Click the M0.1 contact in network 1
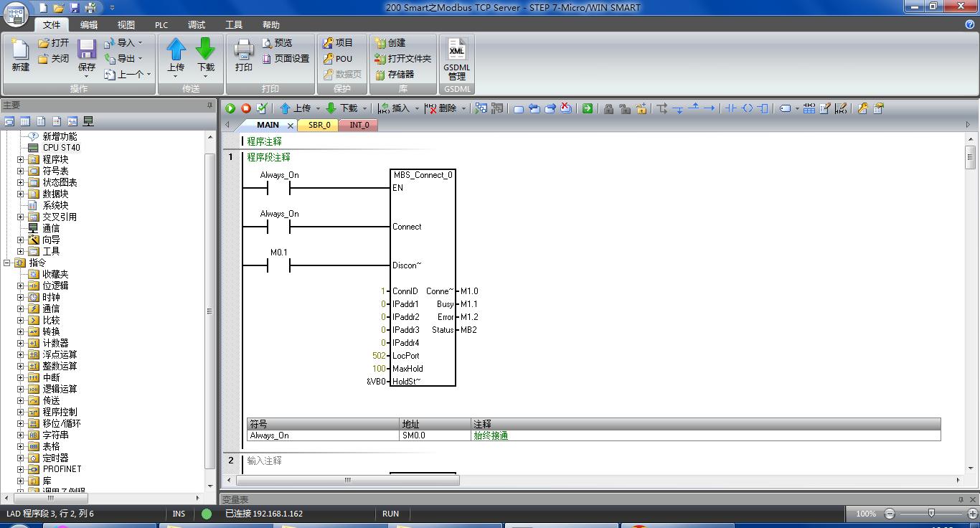This screenshot has width=980, height=528. pyautogui.click(x=278, y=265)
